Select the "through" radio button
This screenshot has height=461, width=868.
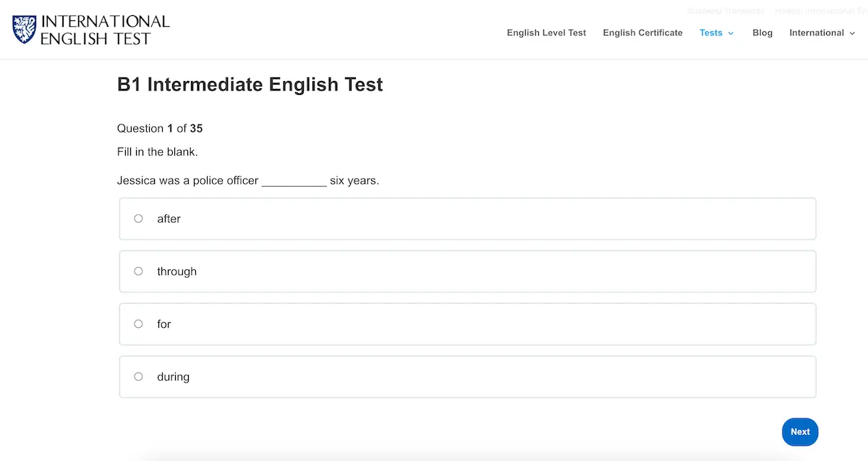138,271
